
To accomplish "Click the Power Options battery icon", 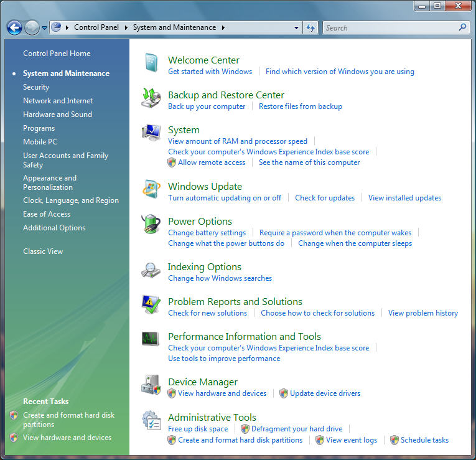I will click(151, 225).
